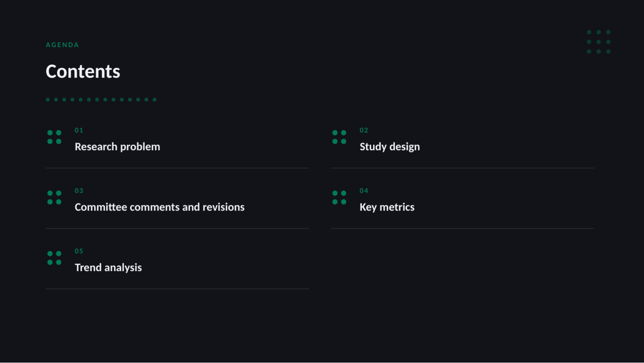Select the number 04 label
The height and width of the screenshot is (363, 644).
click(x=364, y=191)
